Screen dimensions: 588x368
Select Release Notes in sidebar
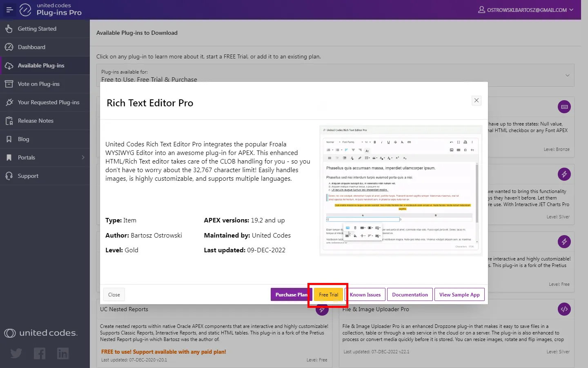tap(36, 121)
